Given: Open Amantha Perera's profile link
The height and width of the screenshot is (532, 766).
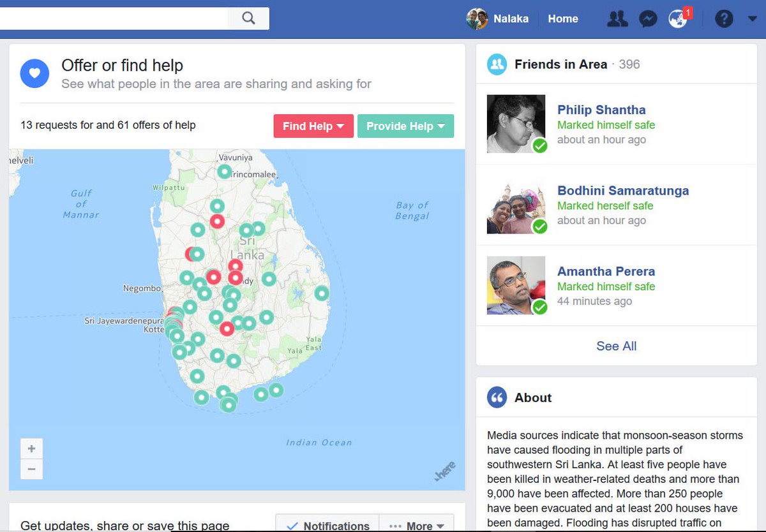Looking at the screenshot, I should click(x=606, y=271).
